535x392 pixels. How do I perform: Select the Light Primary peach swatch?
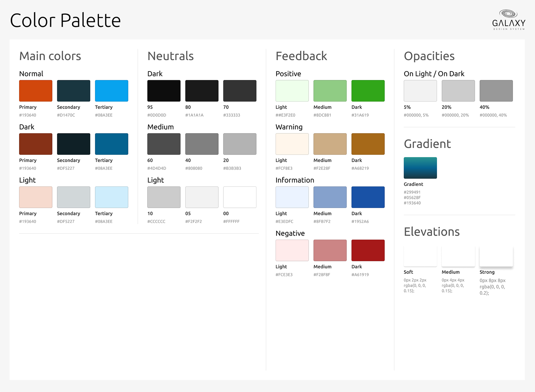point(36,197)
